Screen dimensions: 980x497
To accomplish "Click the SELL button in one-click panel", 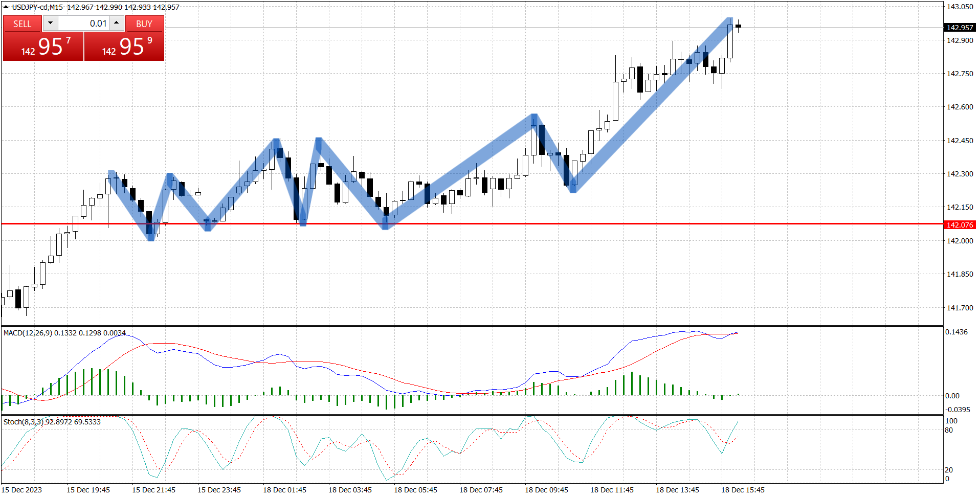I will point(23,24).
